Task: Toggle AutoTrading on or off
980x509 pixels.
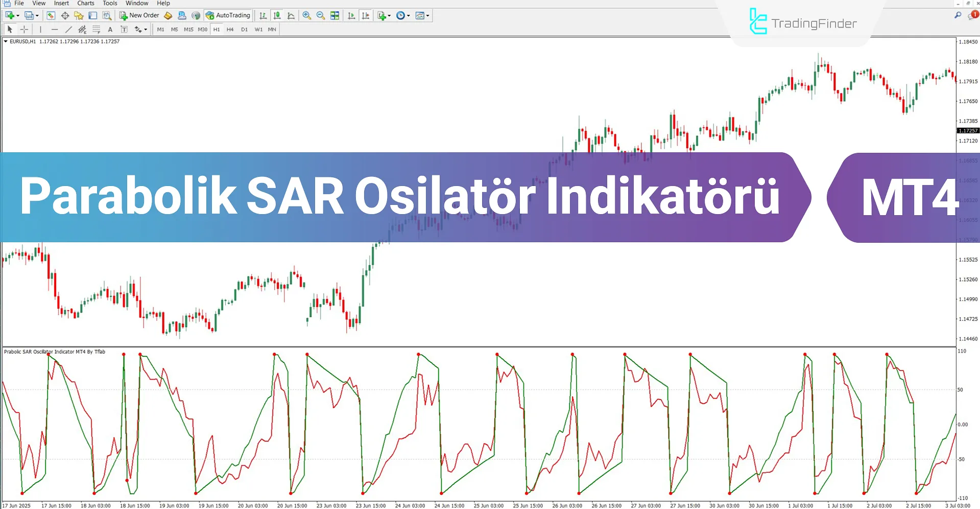Action: [x=228, y=15]
